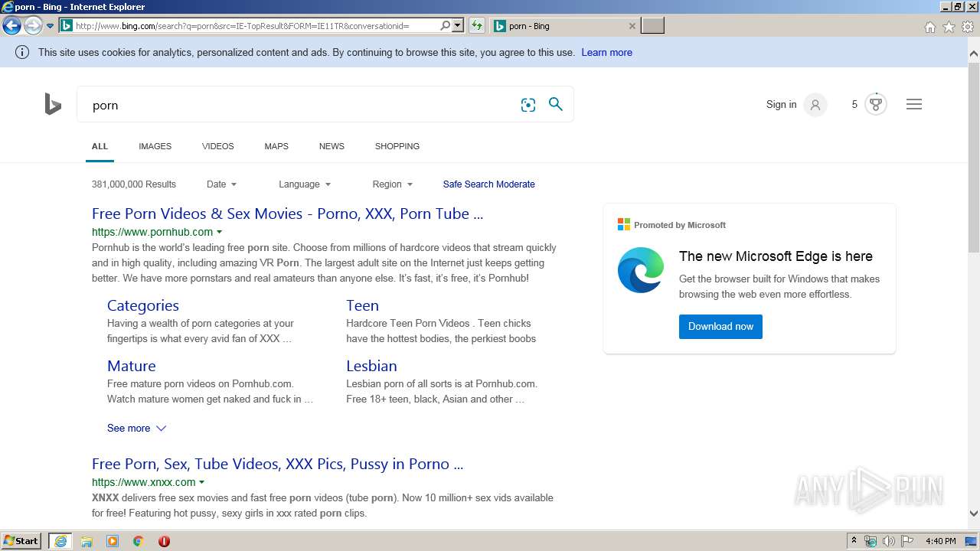The image size is (980, 551).
Task: Expand the Date filter dropdown
Action: pyautogui.click(x=221, y=184)
